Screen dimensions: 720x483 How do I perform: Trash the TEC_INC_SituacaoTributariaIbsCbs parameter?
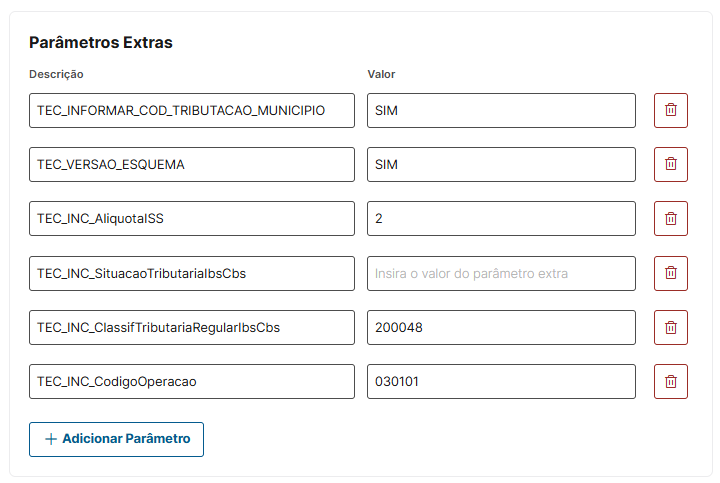coord(670,273)
